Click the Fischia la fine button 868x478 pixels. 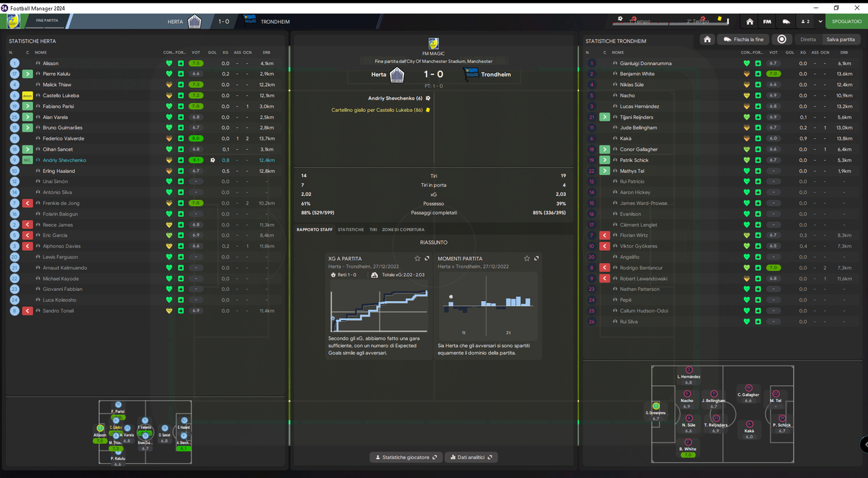(744, 39)
